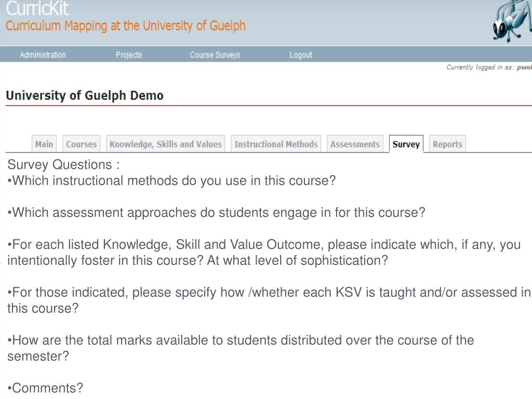Switch to the Main tab
This screenshot has height=399, width=532.
coord(44,144)
